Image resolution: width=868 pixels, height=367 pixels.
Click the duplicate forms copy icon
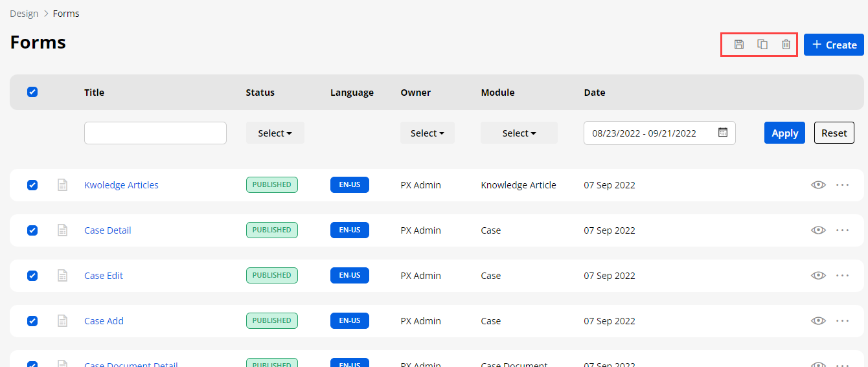762,45
